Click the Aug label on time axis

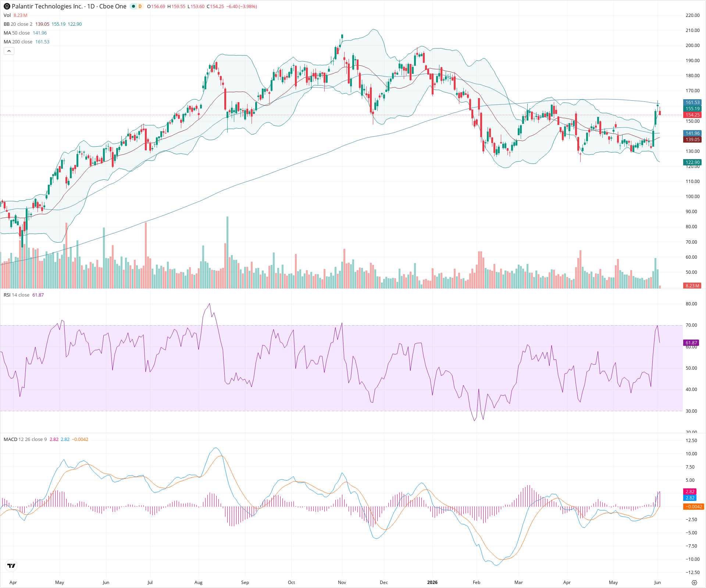tap(199, 582)
